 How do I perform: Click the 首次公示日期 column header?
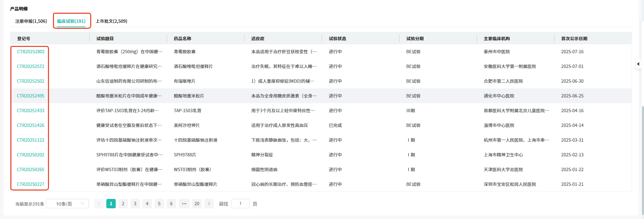click(x=574, y=39)
